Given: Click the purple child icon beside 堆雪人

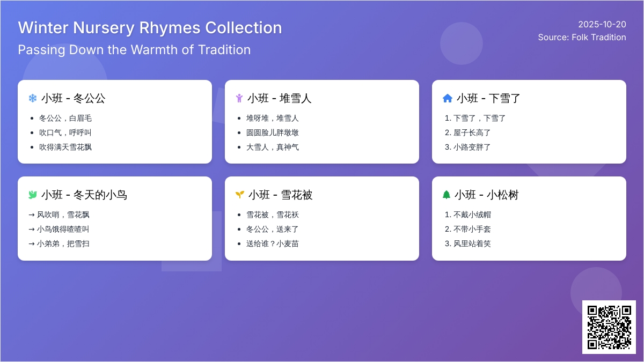Looking at the screenshot, I should pos(239,98).
